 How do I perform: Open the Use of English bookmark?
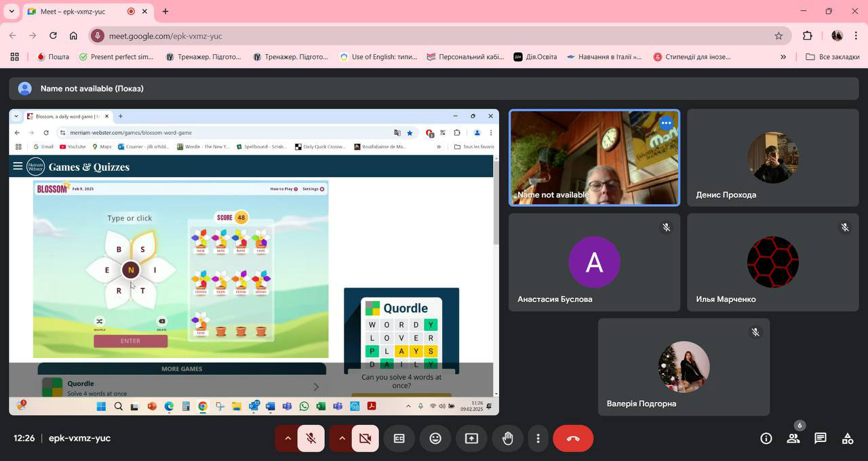click(x=378, y=57)
